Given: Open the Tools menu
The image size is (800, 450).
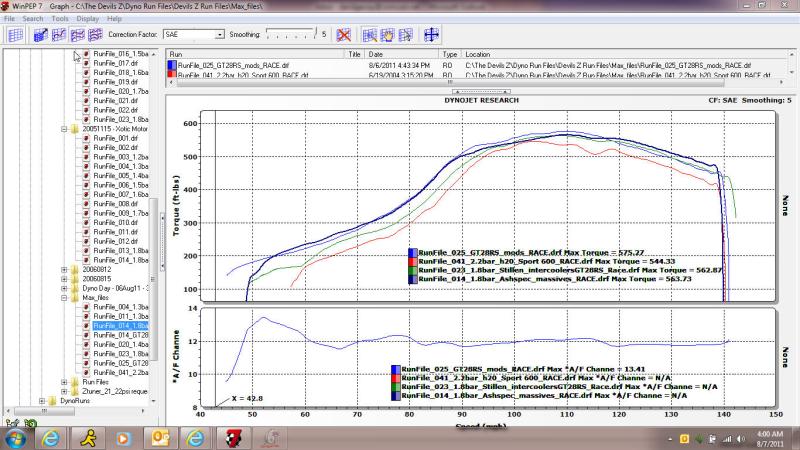Looking at the screenshot, I should click(60, 18).
